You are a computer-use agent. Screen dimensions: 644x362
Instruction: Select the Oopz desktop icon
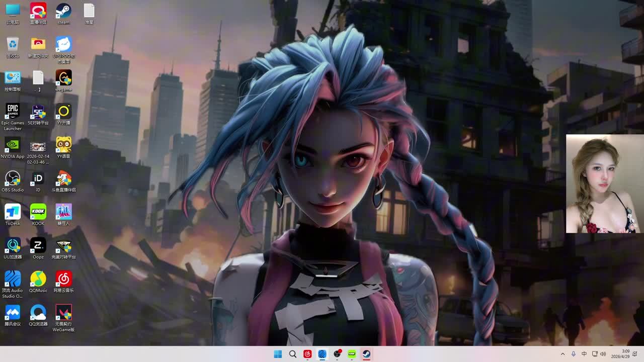click(38, 245)
